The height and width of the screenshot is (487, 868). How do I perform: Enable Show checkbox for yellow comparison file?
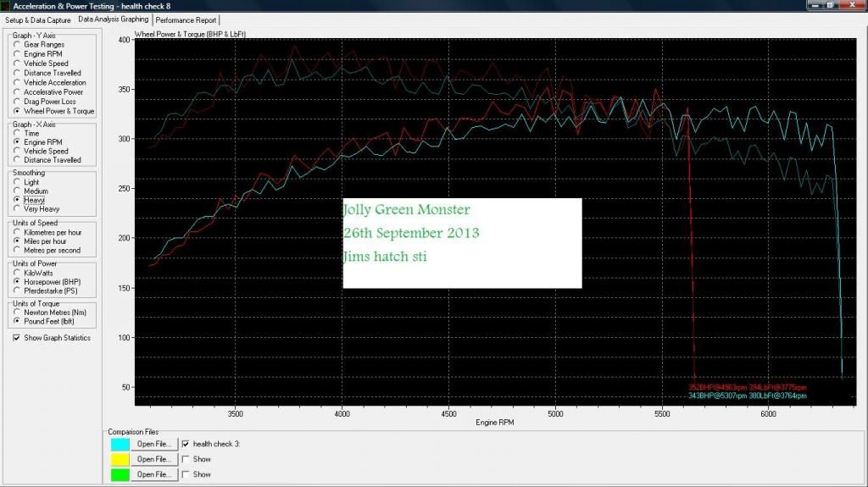[x=186, y=459]
